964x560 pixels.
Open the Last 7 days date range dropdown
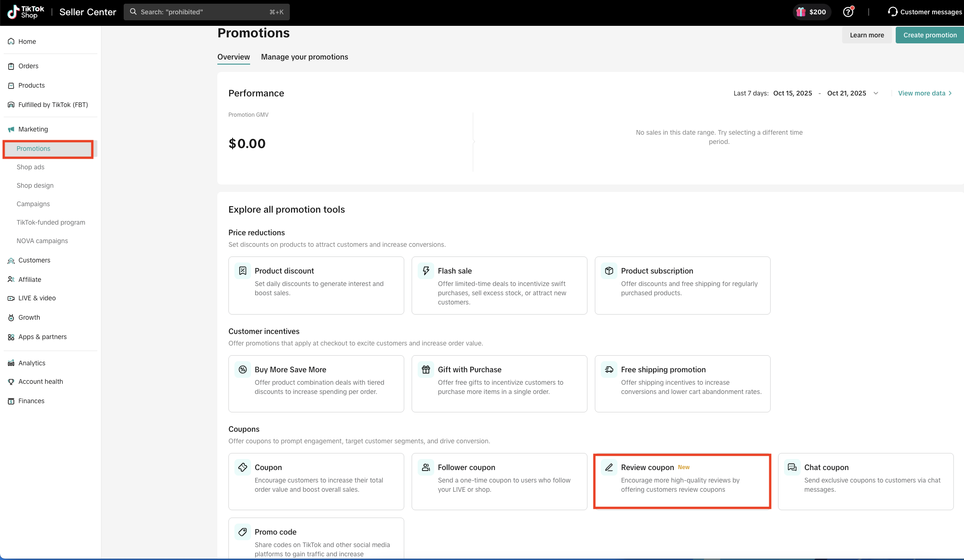[x=875, y=93]
